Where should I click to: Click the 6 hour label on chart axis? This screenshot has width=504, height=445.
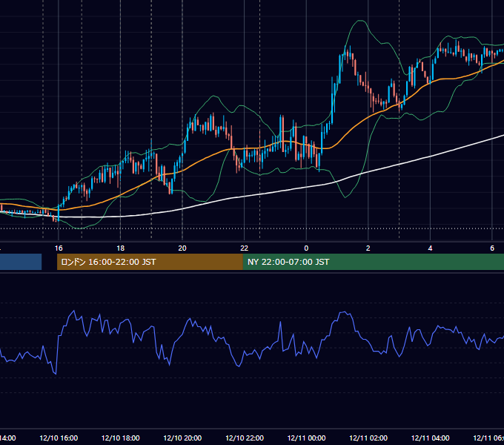pos(492,248)
